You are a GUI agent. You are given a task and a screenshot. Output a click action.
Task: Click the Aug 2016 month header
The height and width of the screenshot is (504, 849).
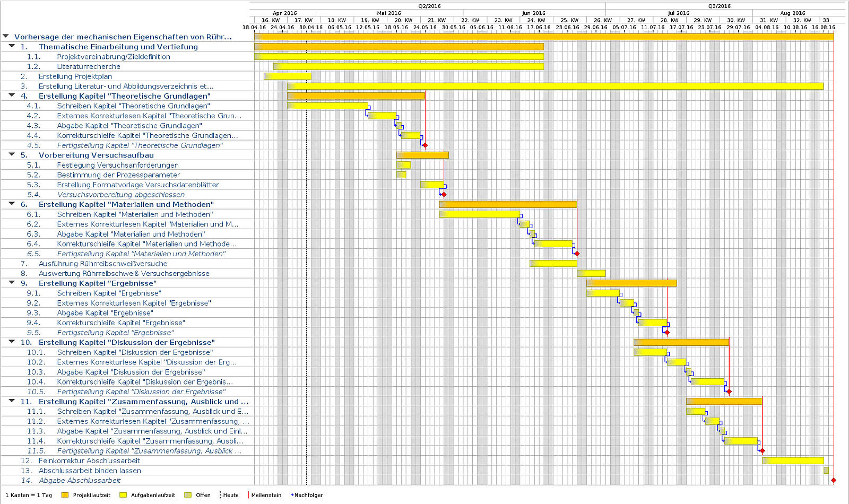pos(793,13)
